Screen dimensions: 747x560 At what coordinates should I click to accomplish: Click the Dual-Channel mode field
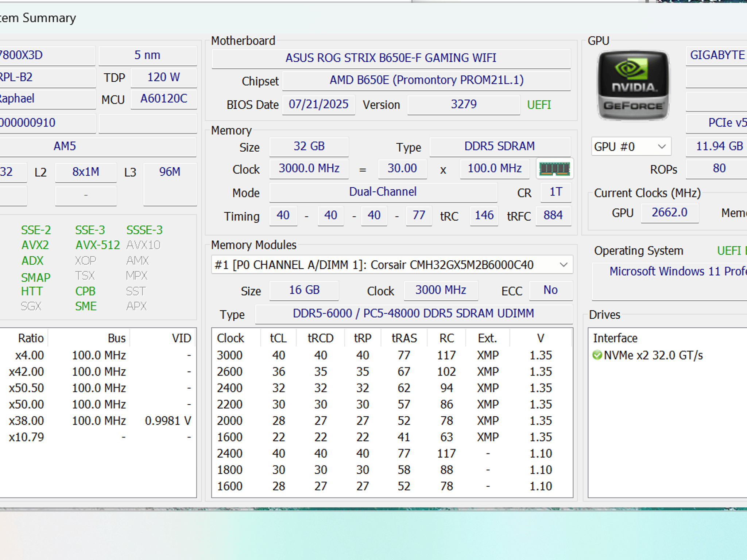(383, 192)
